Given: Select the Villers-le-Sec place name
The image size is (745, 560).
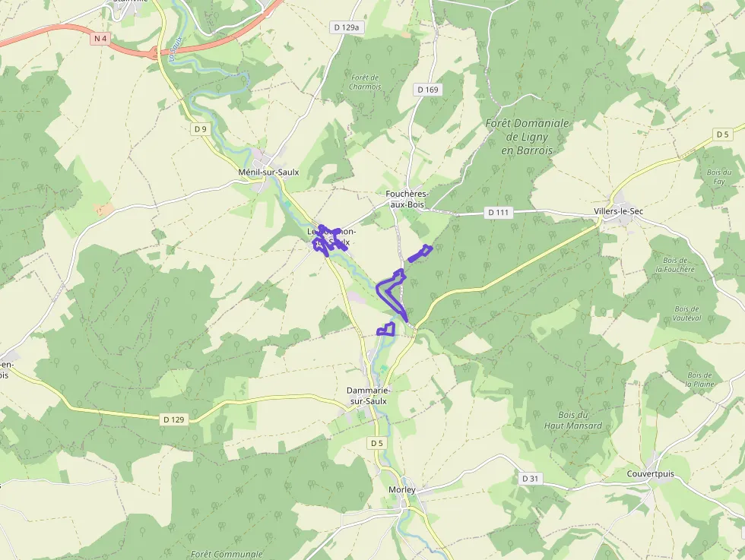Looking at the screenshot, I should 618,211.
